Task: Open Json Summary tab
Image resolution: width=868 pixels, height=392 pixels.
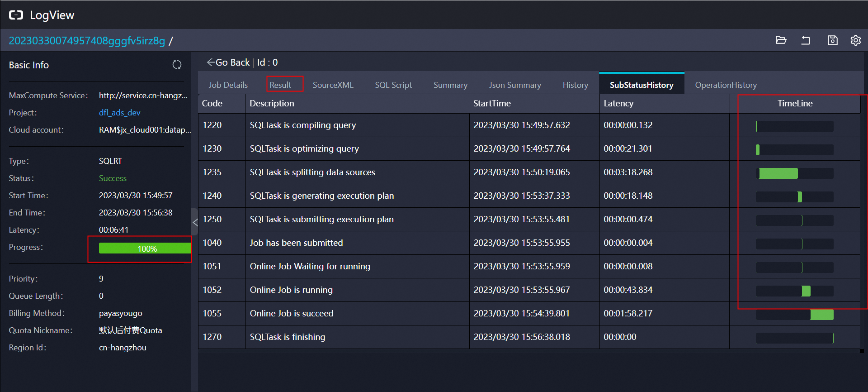Action: point(515,85)
